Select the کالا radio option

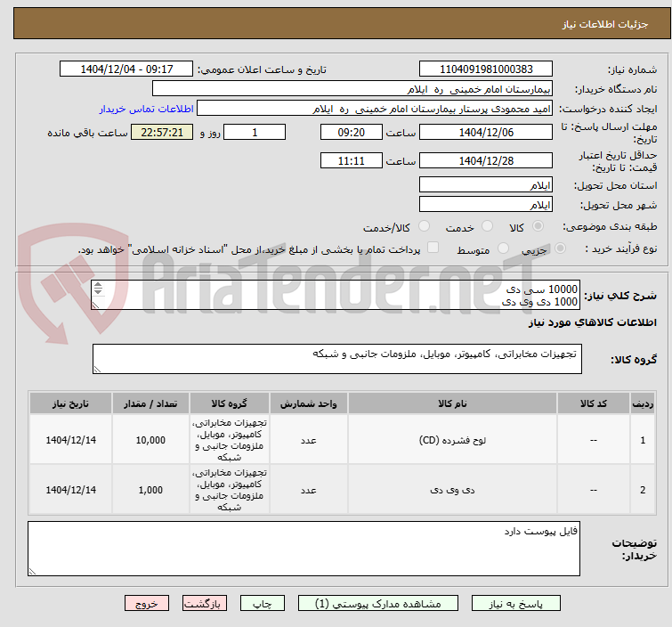pyautogui.click(x=538, y=226)
